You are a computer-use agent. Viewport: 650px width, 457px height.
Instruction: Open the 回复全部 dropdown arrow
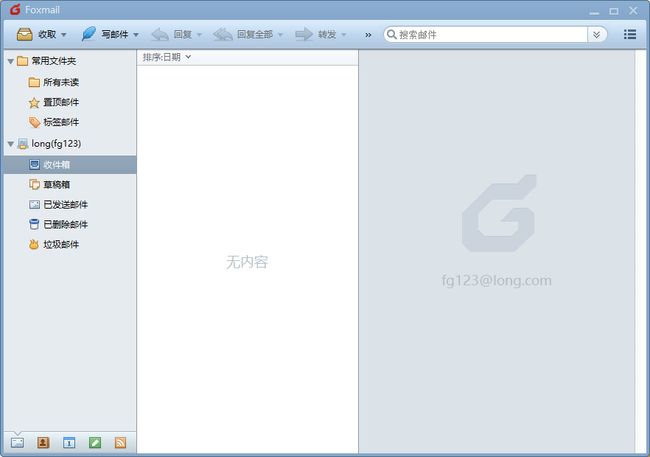(280, 35)
